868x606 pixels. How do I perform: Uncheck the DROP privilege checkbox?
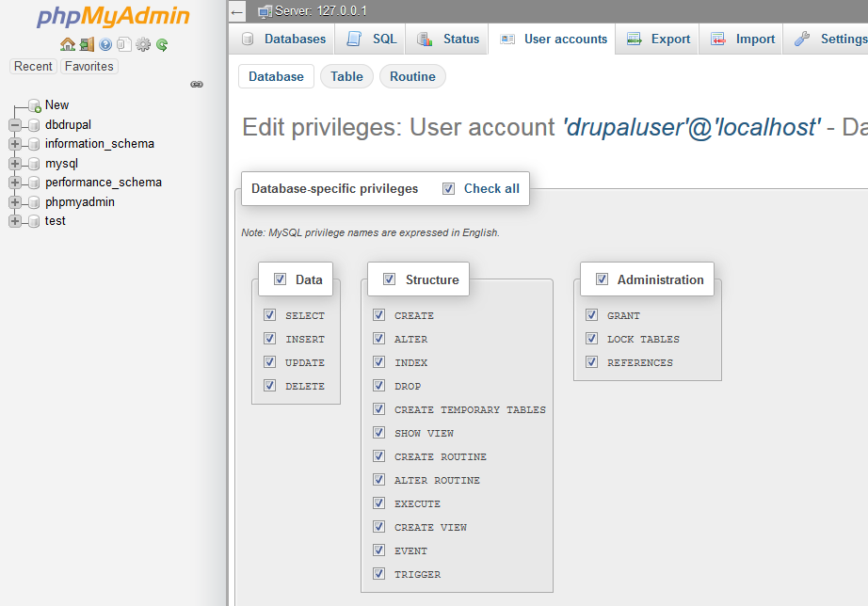(x=378, y=385)
